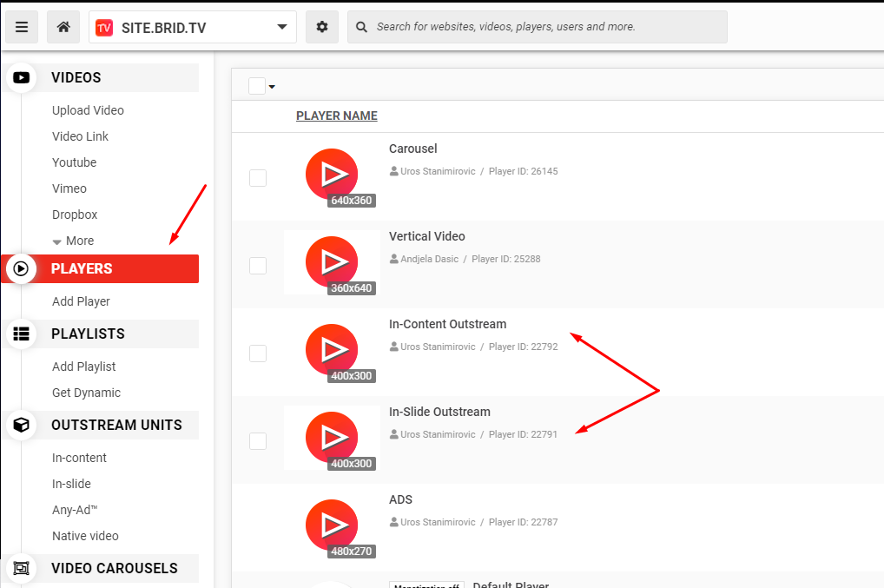
Task: Open the Vertical Video player thumbnail
Action: 333,263
